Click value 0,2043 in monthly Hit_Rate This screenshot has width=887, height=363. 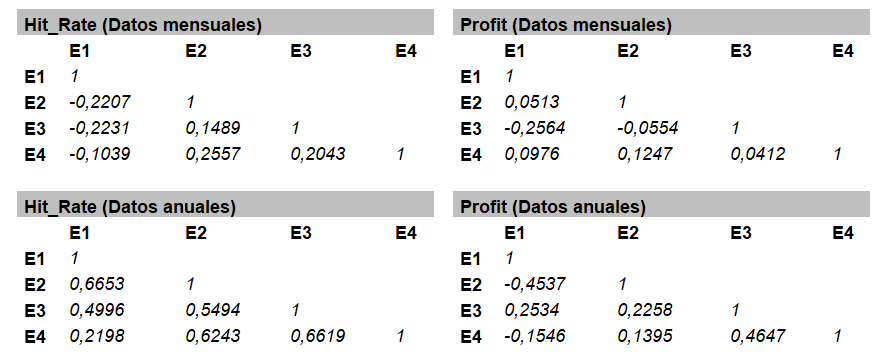pos(318,154)
